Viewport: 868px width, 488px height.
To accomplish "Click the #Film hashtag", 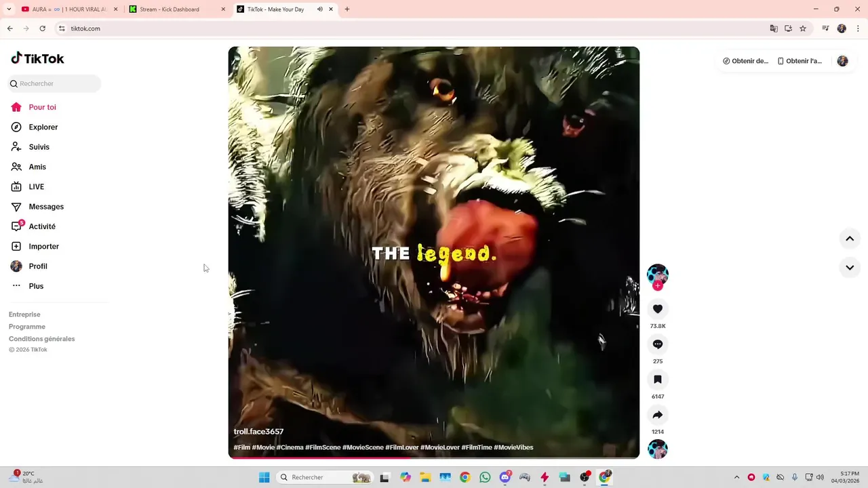I will pyautogui.click(x=242, y=447).
